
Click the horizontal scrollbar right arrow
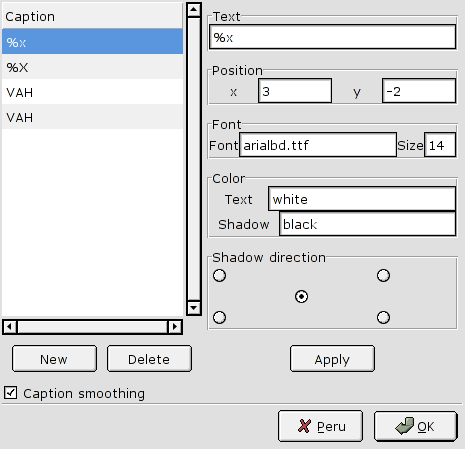(x=175, y=327)
